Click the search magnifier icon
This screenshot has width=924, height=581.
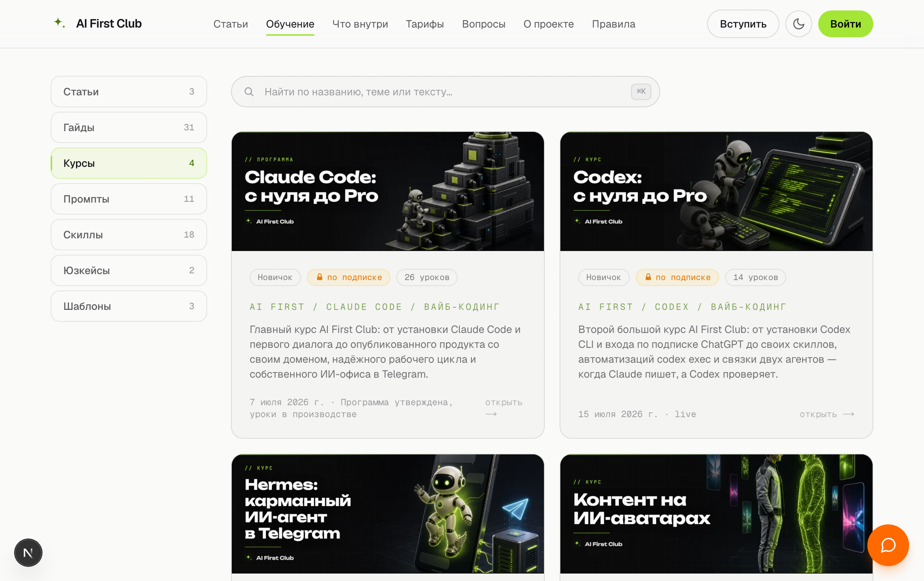(249, 92)
